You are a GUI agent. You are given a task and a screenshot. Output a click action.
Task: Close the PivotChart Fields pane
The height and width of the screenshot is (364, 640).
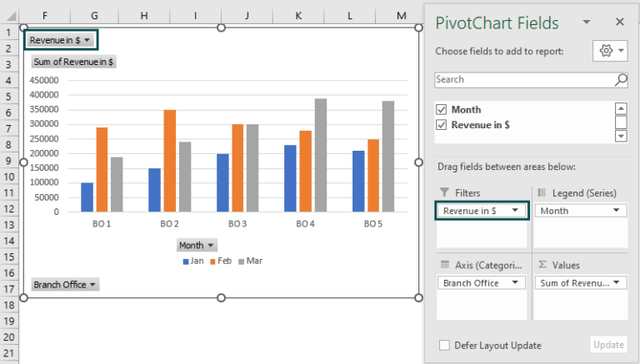pos(620,22)
